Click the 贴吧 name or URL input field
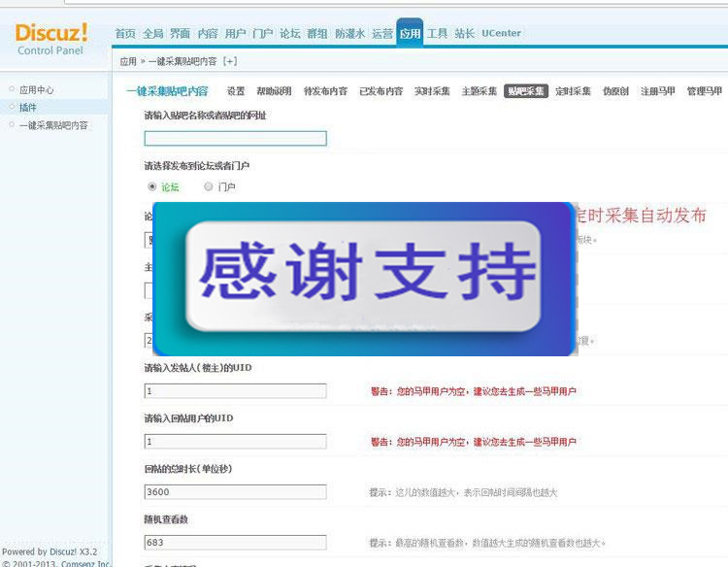The image size is (728, 567). pos(235,139)
